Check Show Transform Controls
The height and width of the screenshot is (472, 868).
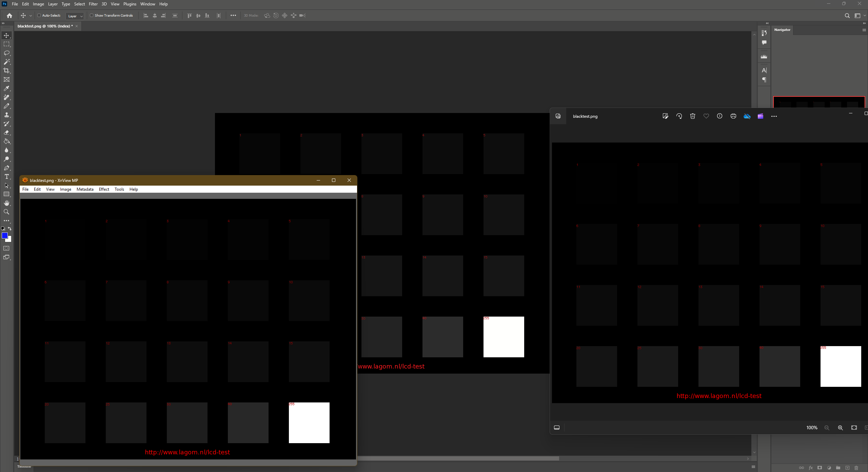click(92, 15)
